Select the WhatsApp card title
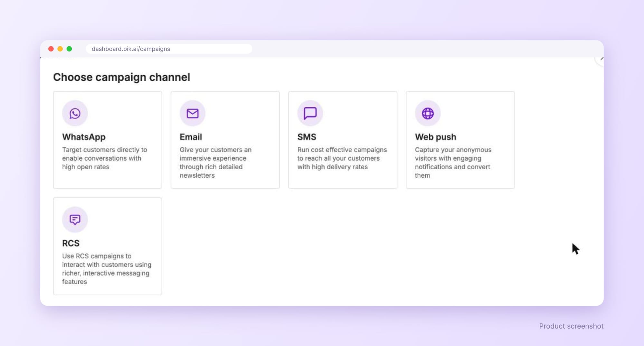 (84, 137)
